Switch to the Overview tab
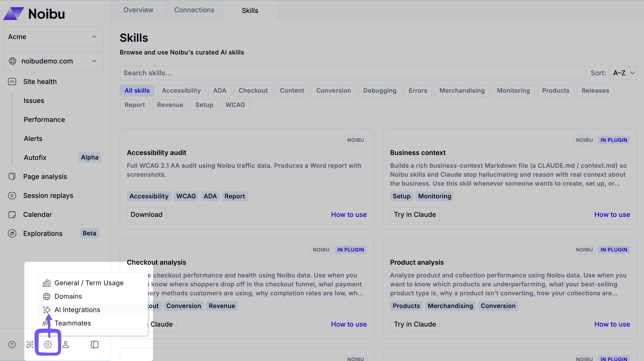The width and height of the screenshot is (644, 361). 138,10
